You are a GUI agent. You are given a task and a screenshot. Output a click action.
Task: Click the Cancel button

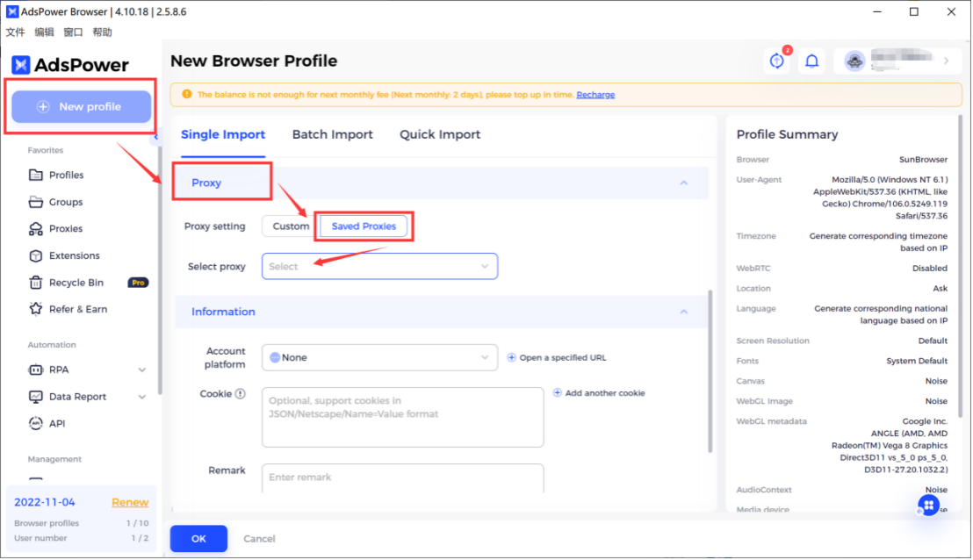point(259,539)
